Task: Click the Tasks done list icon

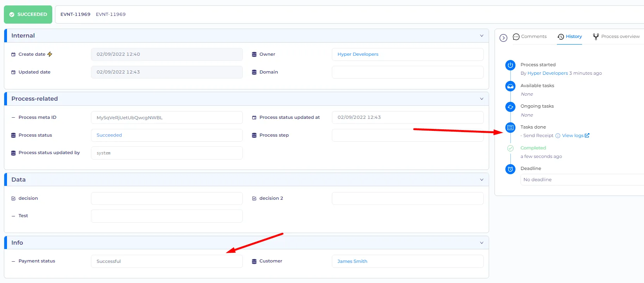Action: 510,127
